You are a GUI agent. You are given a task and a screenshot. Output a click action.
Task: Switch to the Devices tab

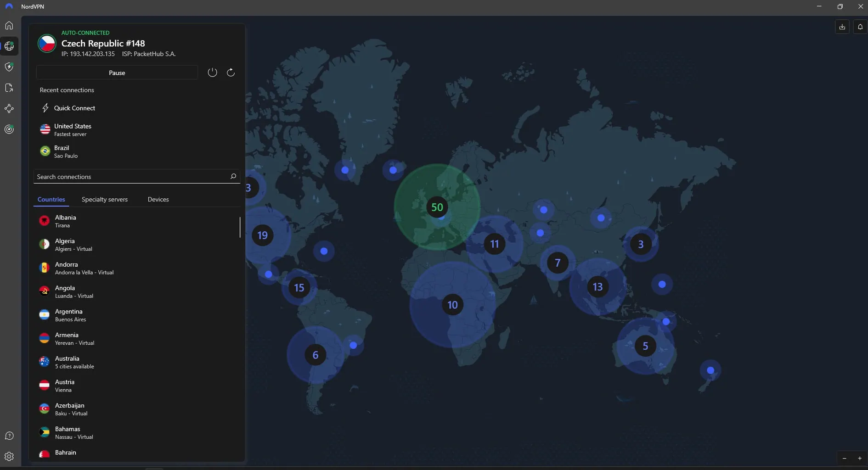click(158, 200)
